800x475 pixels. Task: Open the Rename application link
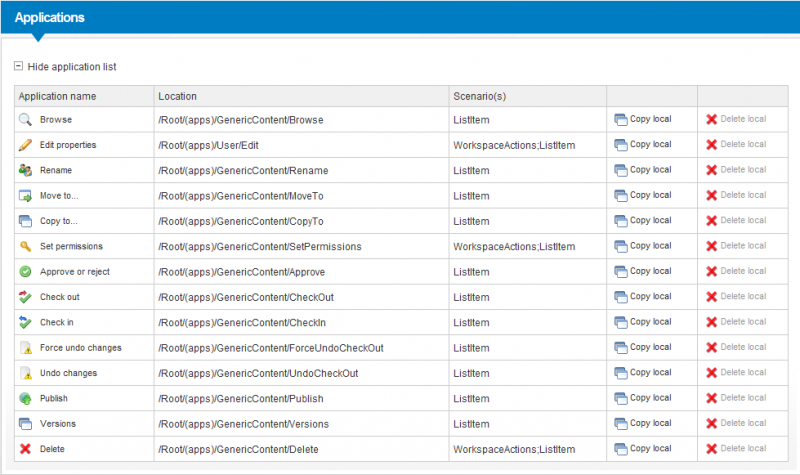pos(56,170)
